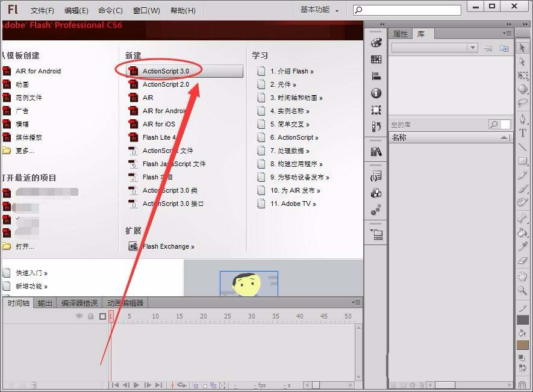This screenshot has width=533, height=392.
Task: Open the Flash Exchange link
Action: [x=168, y=246]
